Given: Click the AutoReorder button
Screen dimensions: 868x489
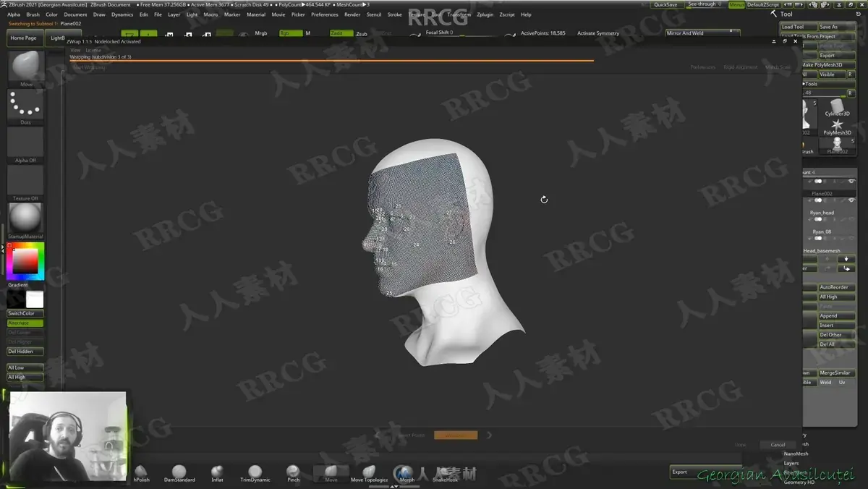Looking at the screenshot, I should point(836,287).
